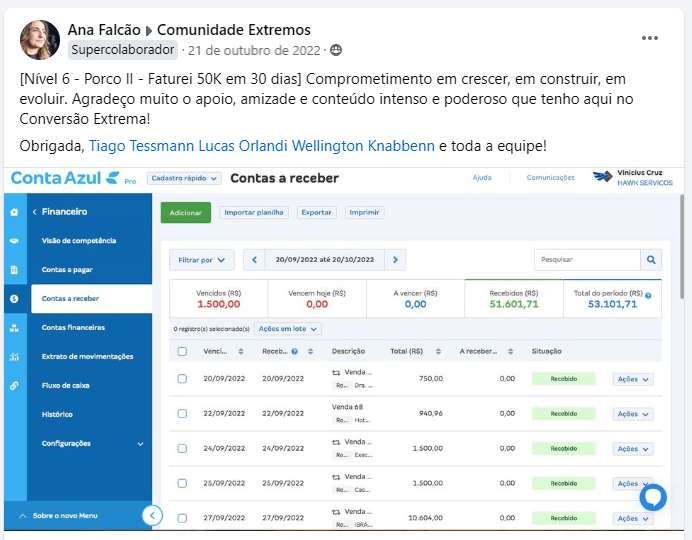Open Ações for the 24/09/2022 row
The height and width of the screenshot is (540, 692).
[633, 449]
